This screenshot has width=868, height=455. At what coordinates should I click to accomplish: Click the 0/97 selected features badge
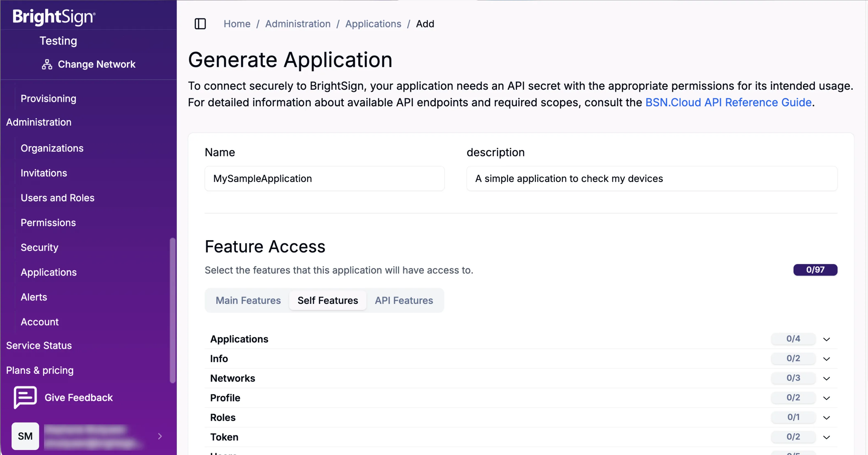pyautogui.click(x=815, y=270)
